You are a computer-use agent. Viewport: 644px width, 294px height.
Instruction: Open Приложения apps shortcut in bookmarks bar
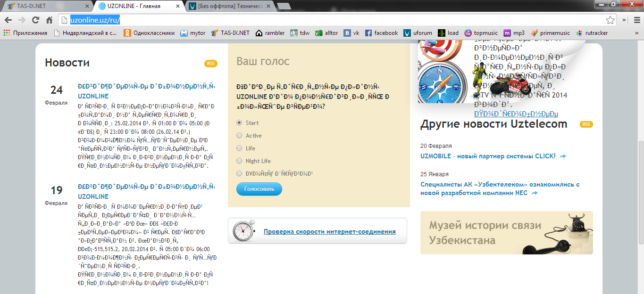coord(25,33)
